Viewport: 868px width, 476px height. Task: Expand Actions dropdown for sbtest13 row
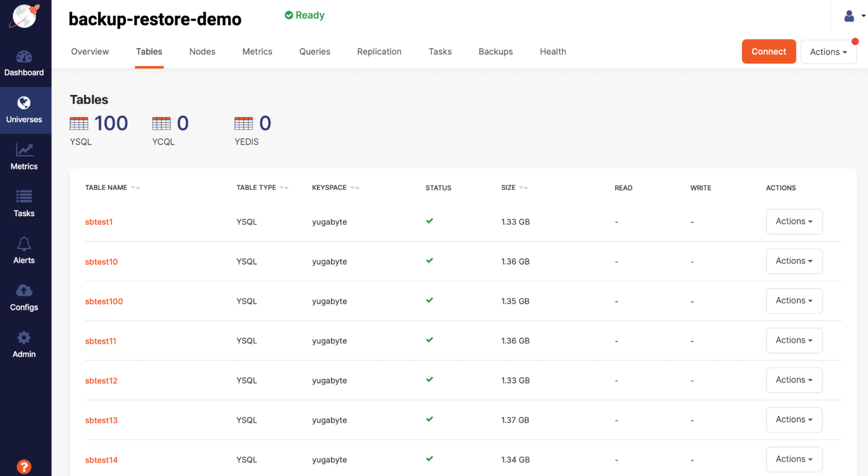(x=794, y=420)
